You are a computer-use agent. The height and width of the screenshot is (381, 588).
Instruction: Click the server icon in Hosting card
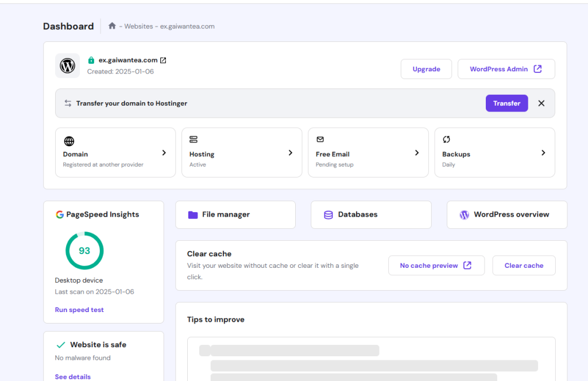click(194, 140)
